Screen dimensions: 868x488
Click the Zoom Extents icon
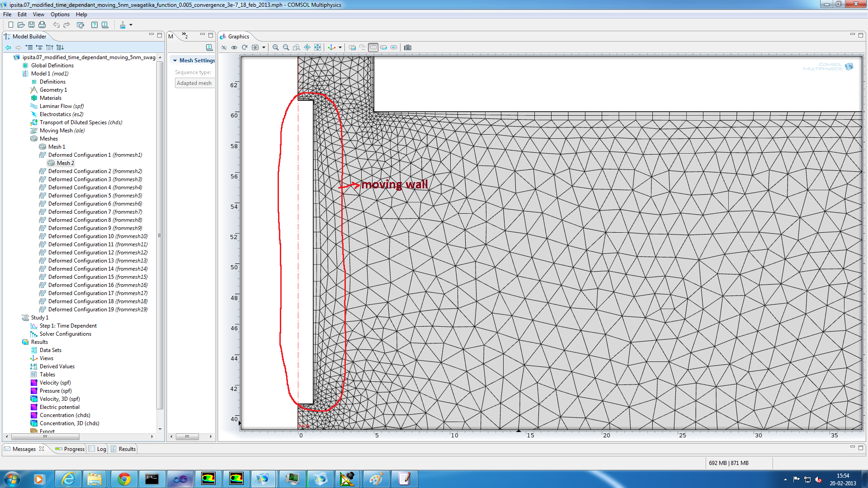click(317, 47)
